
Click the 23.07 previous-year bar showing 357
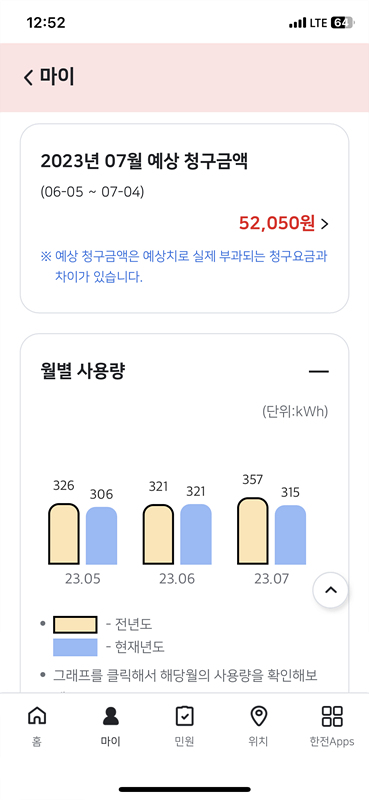tap(253, 531)
